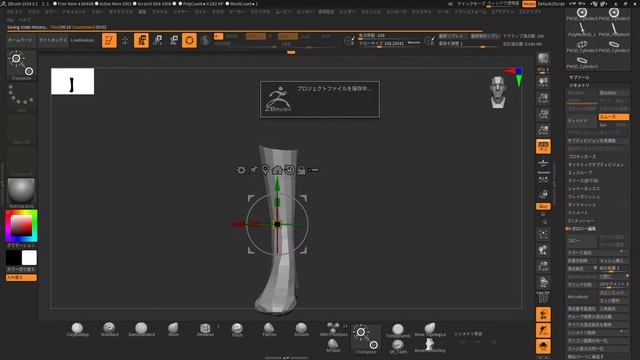This screenshot has height=360, width=640.
Task: Collapse the ジオメトリ section
Action: click(x=579, y=85)
